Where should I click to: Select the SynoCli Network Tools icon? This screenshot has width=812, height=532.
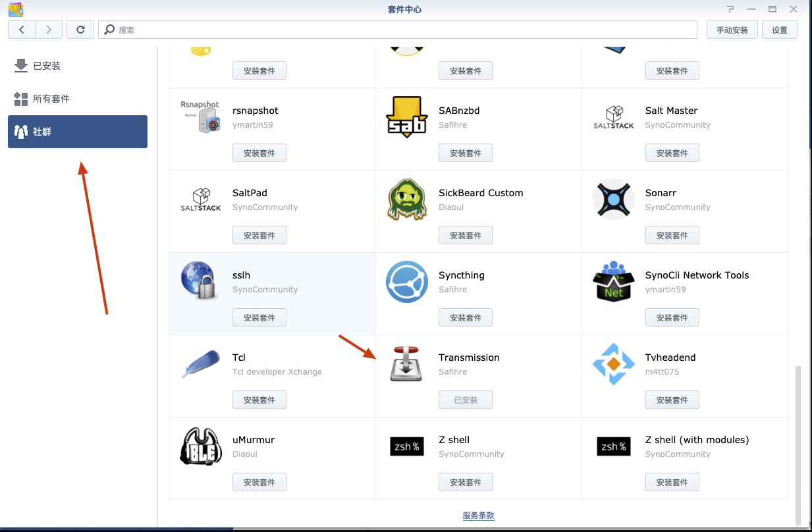613,282
